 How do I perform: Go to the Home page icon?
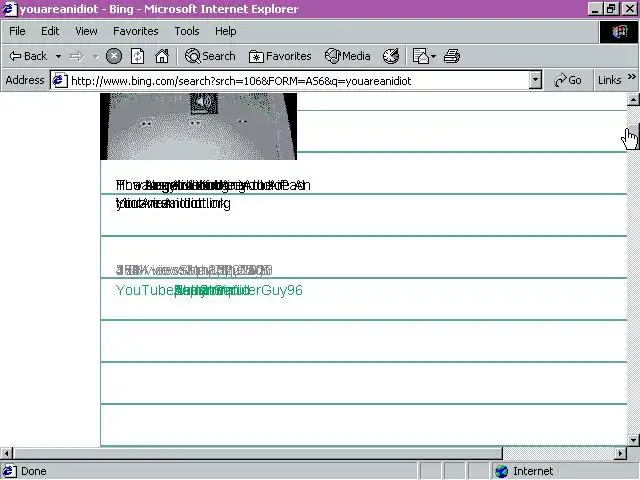pos(162,56)
